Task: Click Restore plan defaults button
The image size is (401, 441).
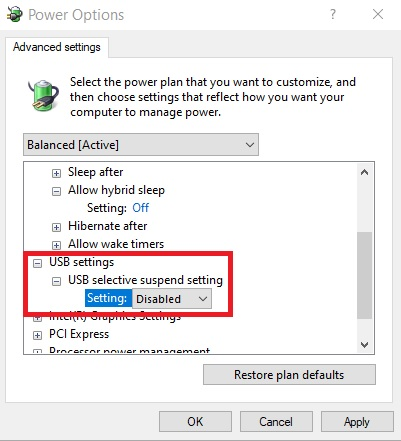Action: [x=289, y=375]
